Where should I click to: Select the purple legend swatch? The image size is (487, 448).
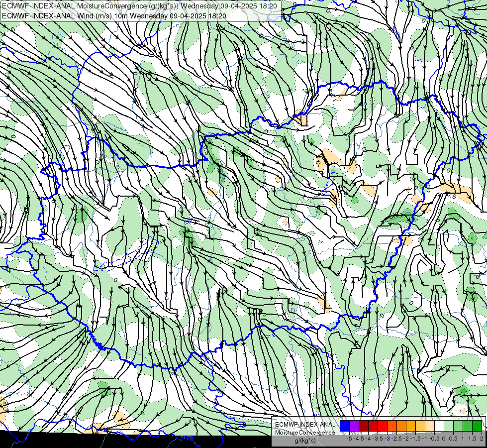click(x=354, y=426)
